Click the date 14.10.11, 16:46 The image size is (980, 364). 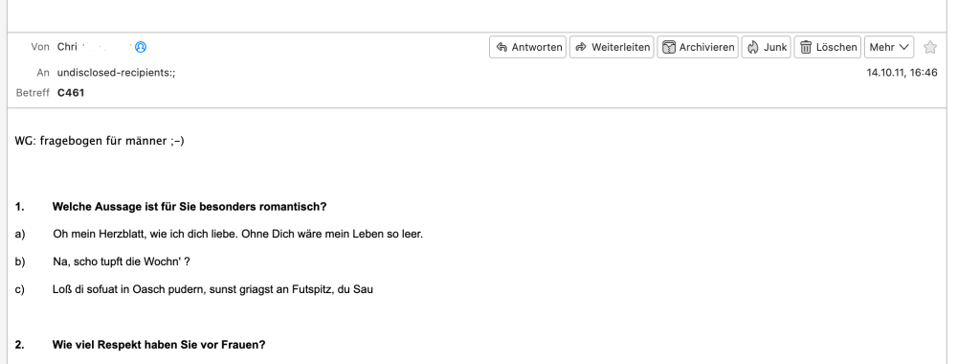tap(902, 73)
